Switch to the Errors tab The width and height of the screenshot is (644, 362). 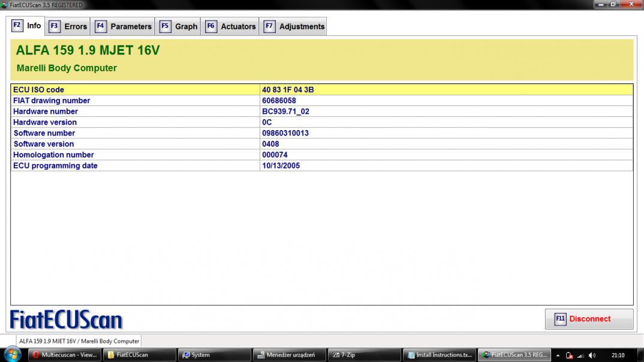pos(68,27)
